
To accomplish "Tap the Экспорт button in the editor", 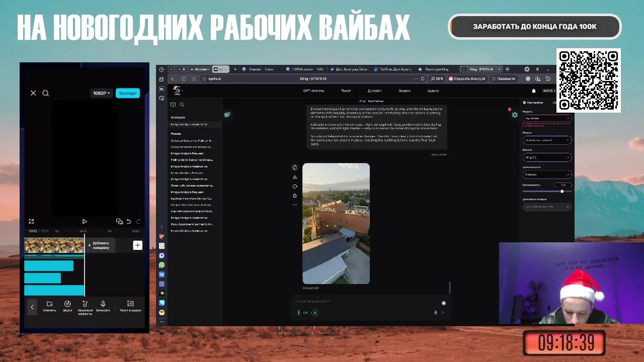I will click(x=128, y=93).
